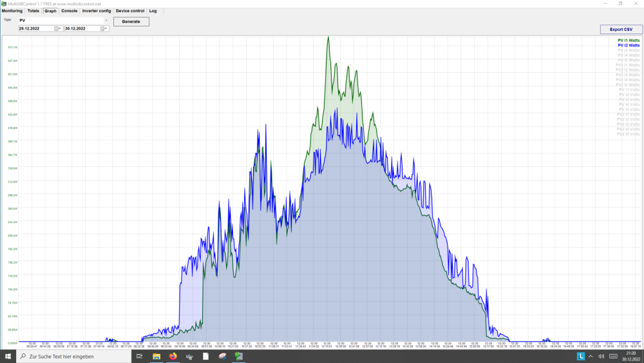
Task: Open Firefox from taskbar
Action: click(173, 357)
